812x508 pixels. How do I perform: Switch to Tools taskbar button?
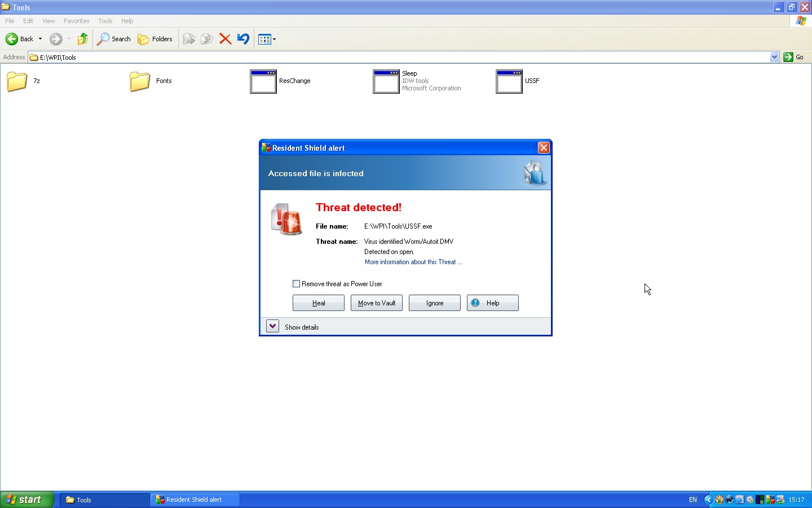pos(105,500)
